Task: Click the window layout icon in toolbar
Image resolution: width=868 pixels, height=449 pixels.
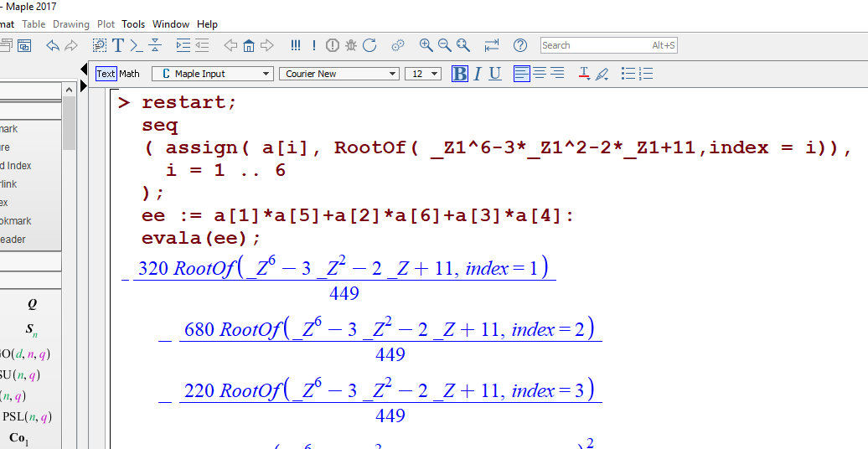Action: [23, 45]
